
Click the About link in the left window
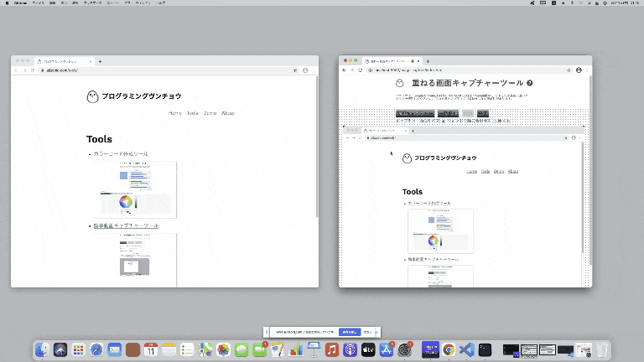pos(228,113)
